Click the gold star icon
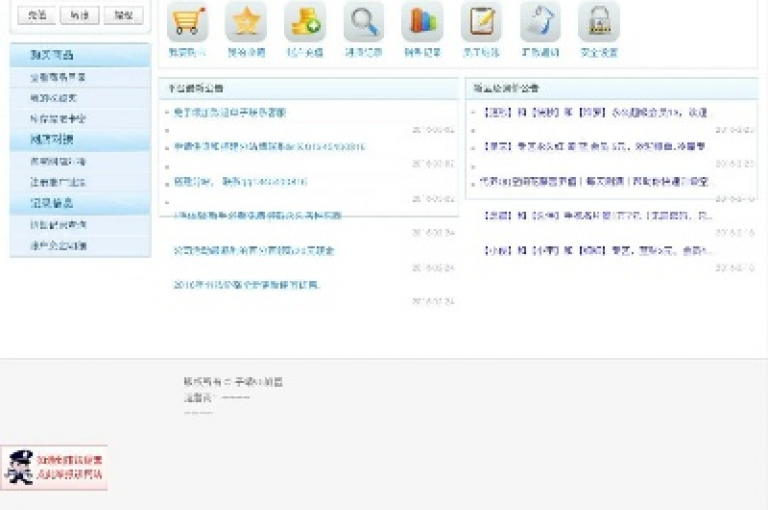 pos(246,22)
